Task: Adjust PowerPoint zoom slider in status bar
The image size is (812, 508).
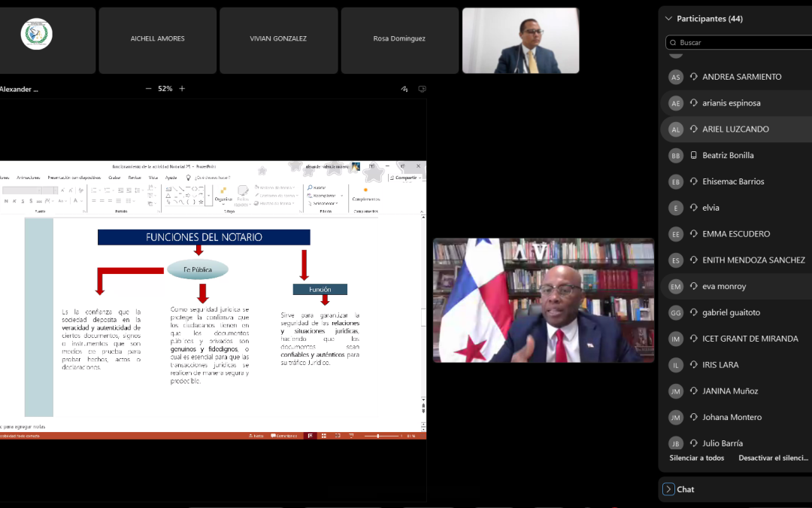Action: [x=377, y=436]
